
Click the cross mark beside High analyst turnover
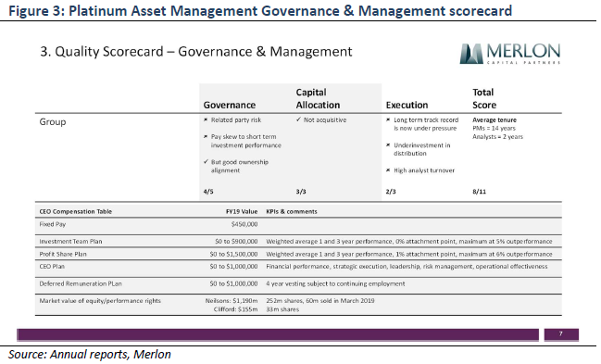[388, 170]
